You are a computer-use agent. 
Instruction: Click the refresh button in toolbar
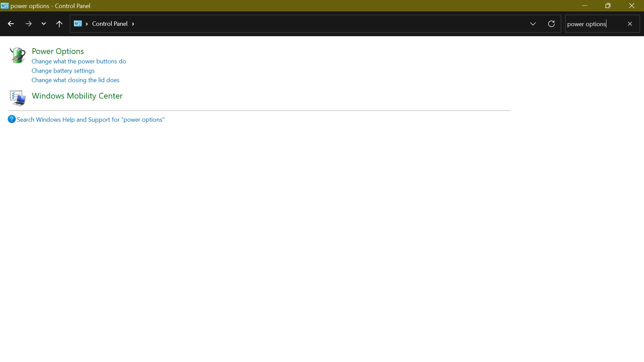(x=551, y=23)
